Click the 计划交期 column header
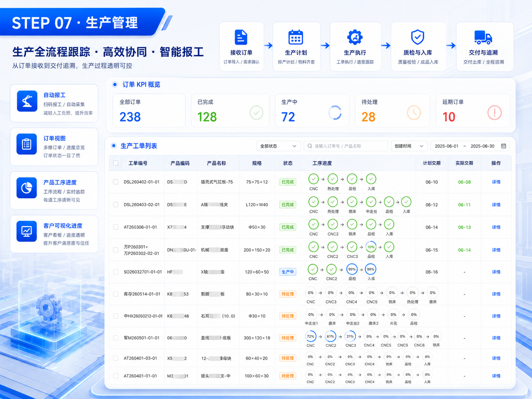 tap(431, 163)
